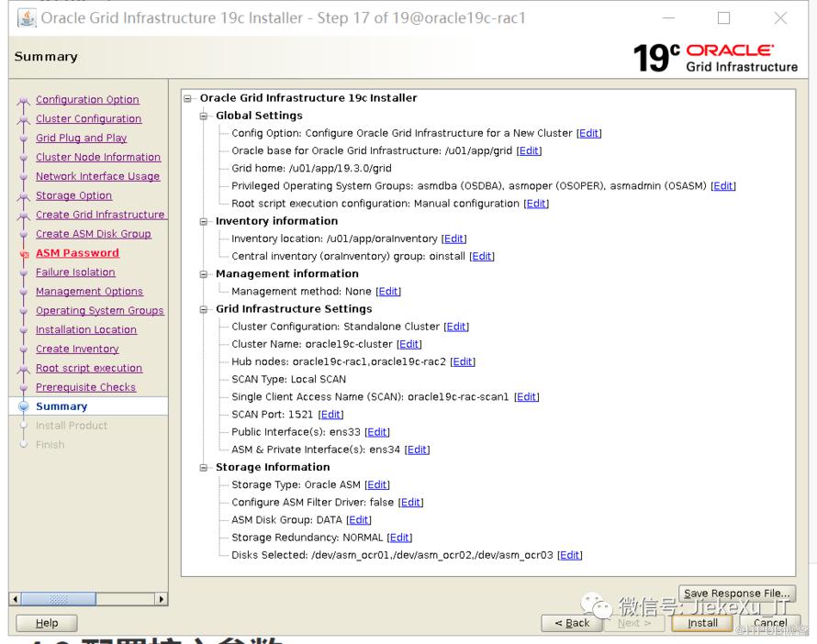Collapse the Oracle Grid Infrastructure 19c Installer root

[188, 98]
